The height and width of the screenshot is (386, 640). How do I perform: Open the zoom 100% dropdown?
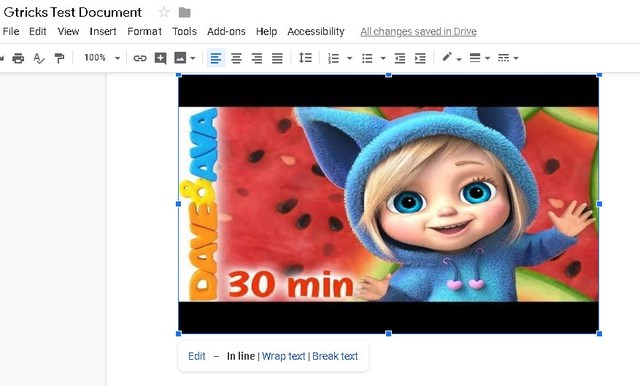102,58
